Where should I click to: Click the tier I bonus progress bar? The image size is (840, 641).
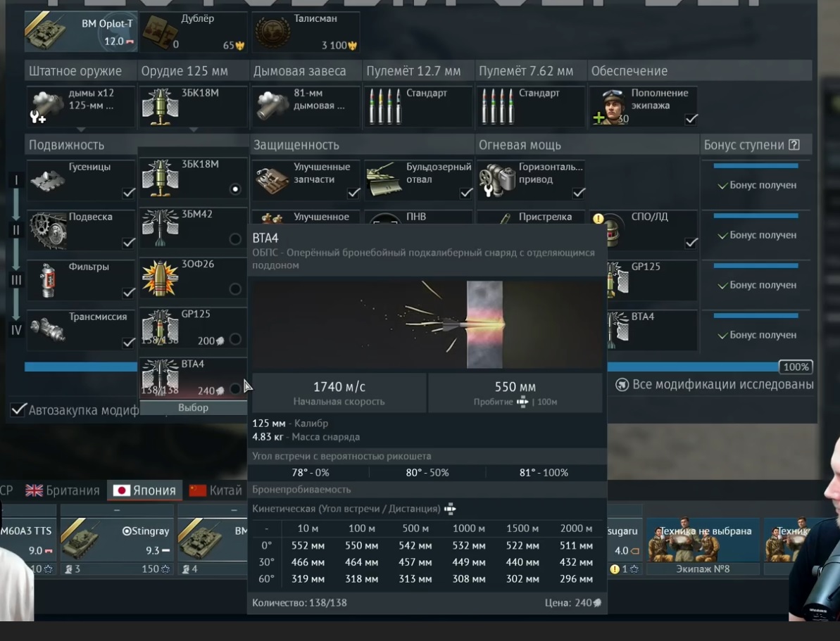[x=756, y=165]
